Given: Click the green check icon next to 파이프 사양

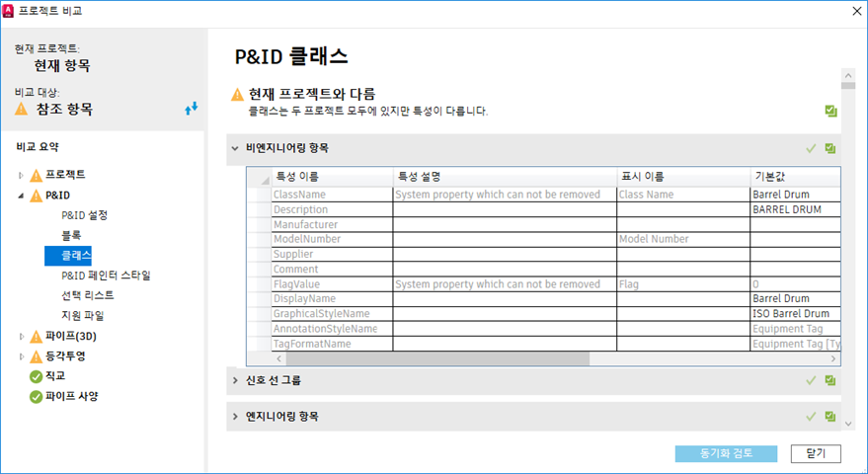Looking at the screenshot, I should [36, 396].
